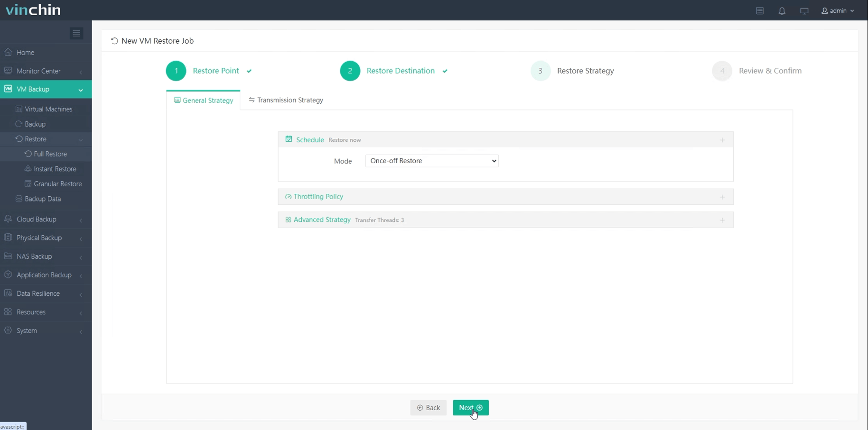Collapse the Restore submenu

pos(46,139)
